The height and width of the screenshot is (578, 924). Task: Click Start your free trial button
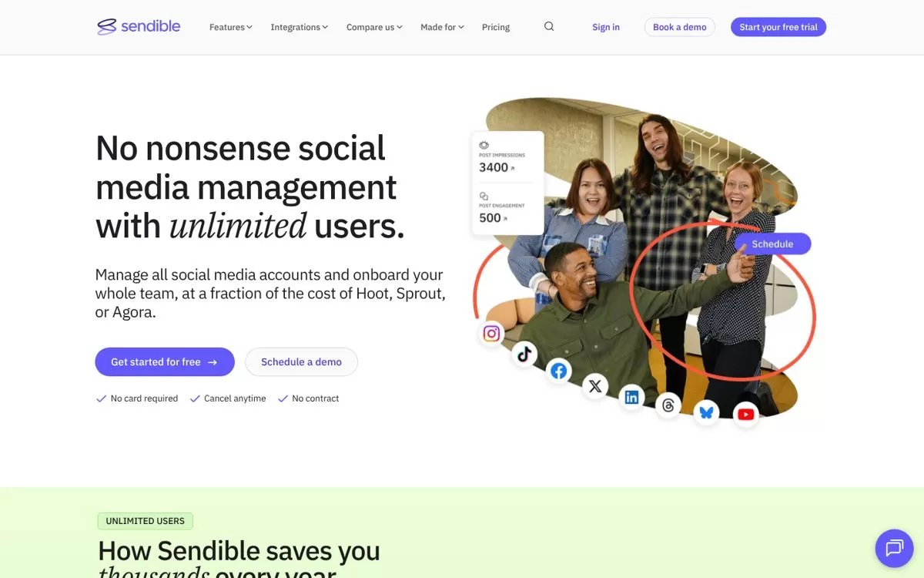pos(778,27)
